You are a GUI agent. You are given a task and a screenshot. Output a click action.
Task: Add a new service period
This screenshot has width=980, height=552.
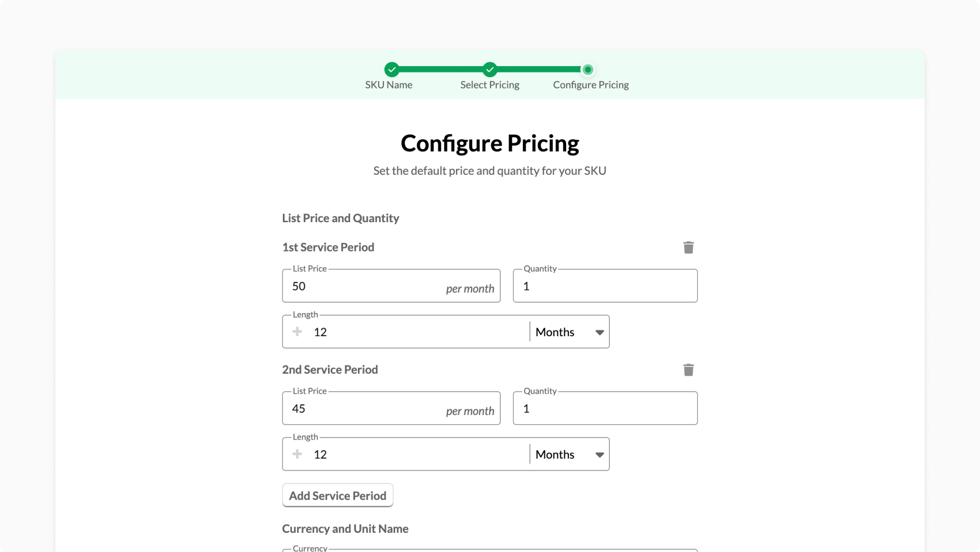(x=337, y=496)
